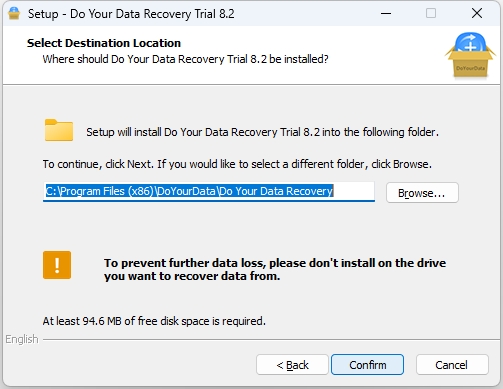Close the Setup window with X
The width and height of the screenshot is (503, 389).
click(477, 13)
